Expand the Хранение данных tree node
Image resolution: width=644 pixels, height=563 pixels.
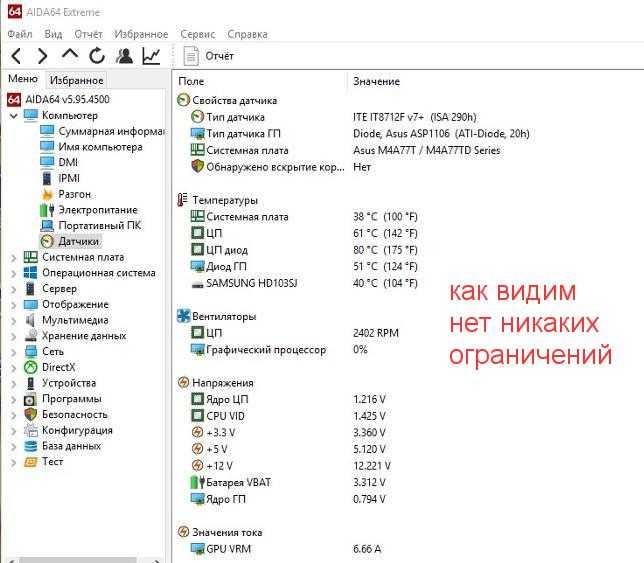click(14, 337)
